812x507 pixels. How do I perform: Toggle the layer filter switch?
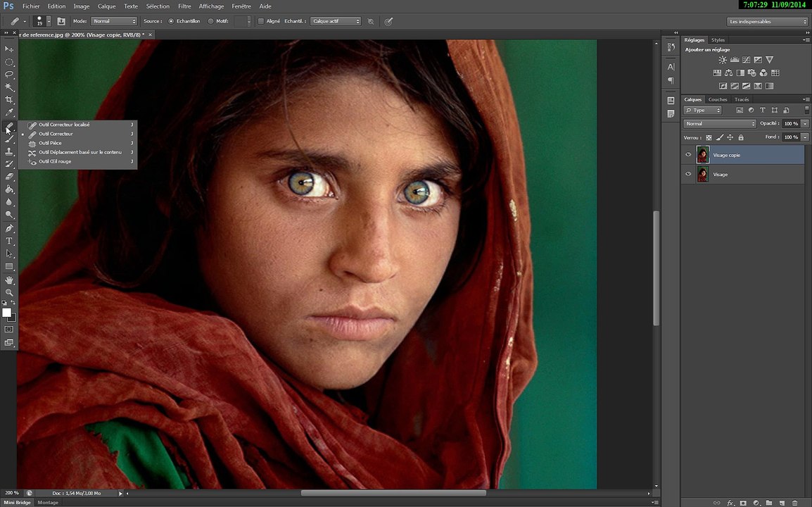pyautogui.click(x=806, y=110)
